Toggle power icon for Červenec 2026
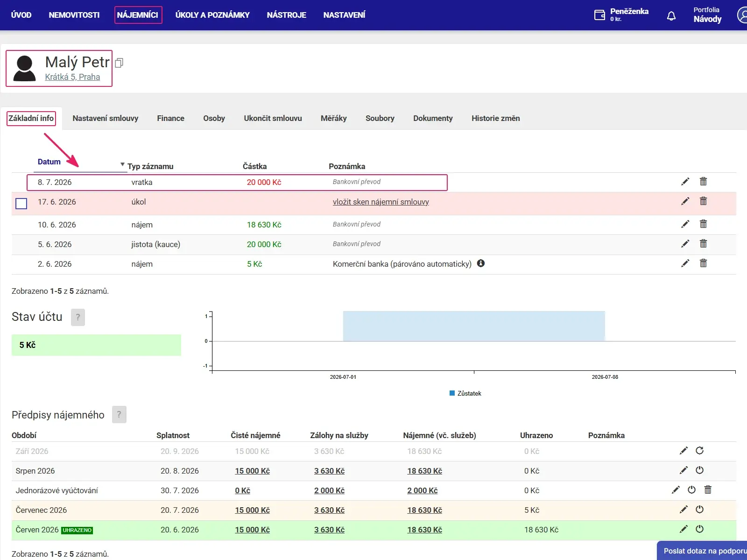The height and width of the screenshot is (560, 747). click(x=699, y=510)
